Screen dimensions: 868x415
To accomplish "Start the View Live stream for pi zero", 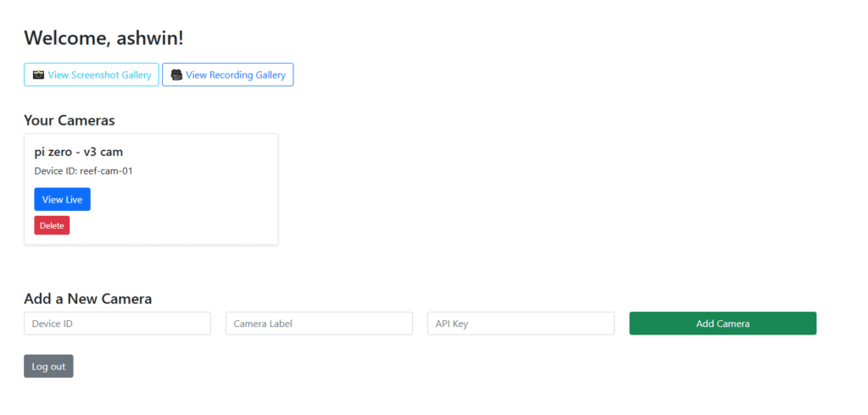I will pyautogui.click(x=62, y=200).
